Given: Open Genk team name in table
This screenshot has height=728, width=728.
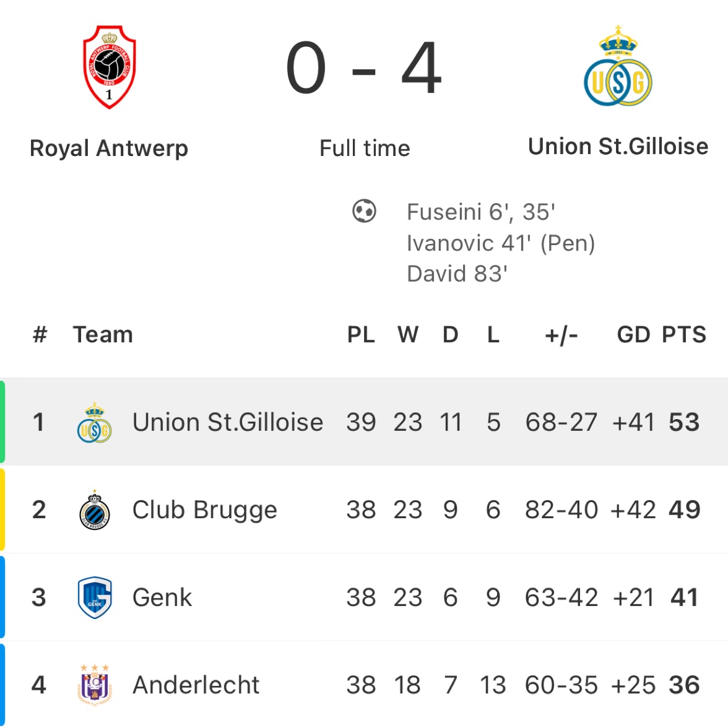Looking at the screenshot, I should (x=162, y=597).
